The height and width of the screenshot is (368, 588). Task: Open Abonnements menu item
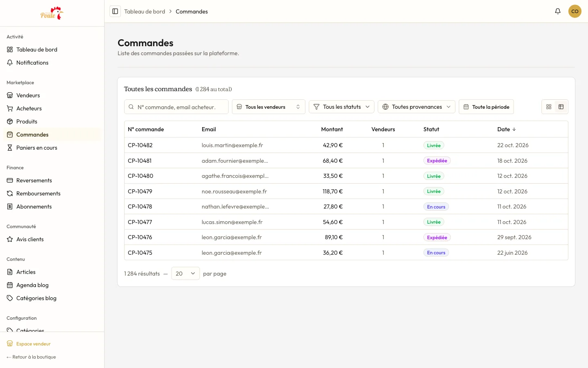click(x=52, y=206)
